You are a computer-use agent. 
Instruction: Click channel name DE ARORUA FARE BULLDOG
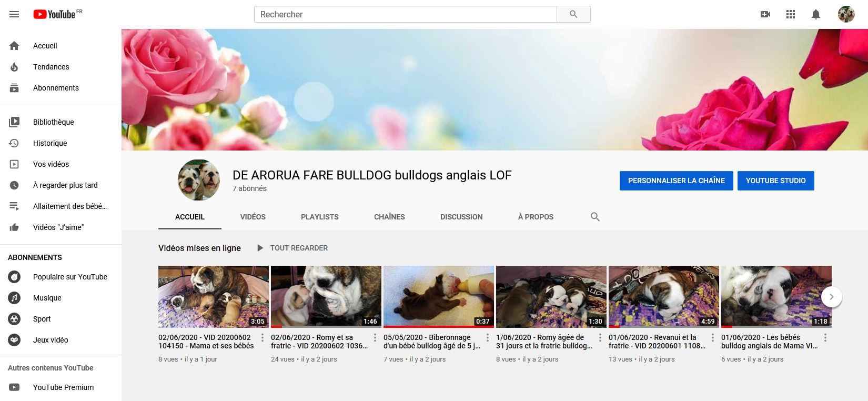[x=372, y=175]
